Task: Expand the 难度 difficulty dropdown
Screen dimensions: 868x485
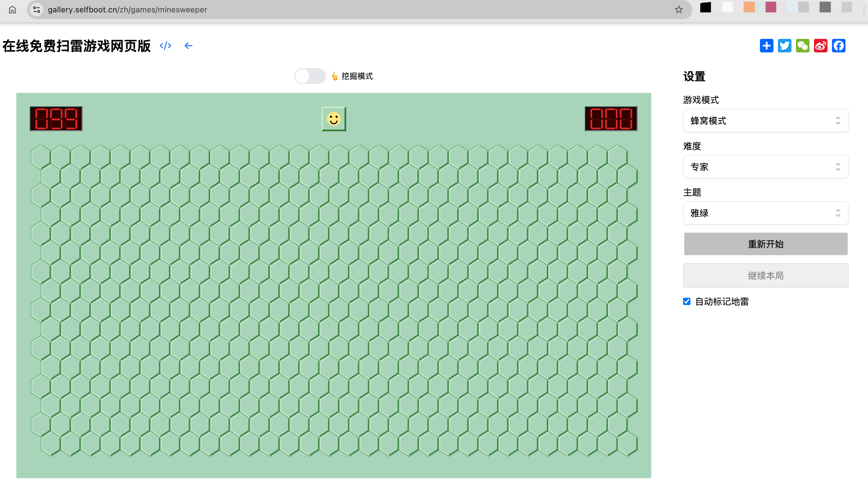Action: click(766, 166)
